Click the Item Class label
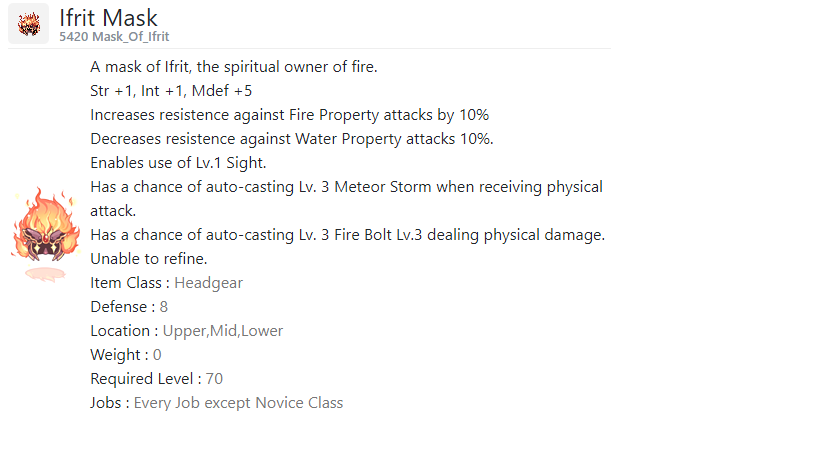The width and height of the screenshot is (819, 460). (x=130, y=283)
